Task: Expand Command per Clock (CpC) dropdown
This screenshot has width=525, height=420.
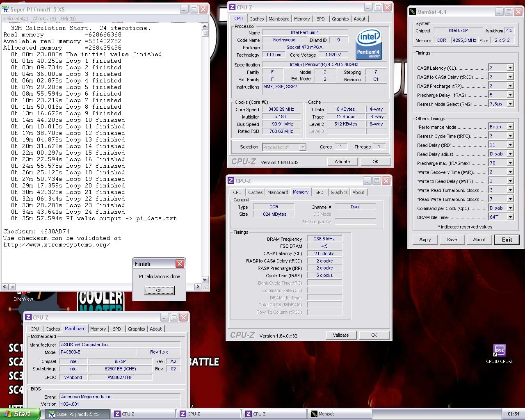Action: 510,208
